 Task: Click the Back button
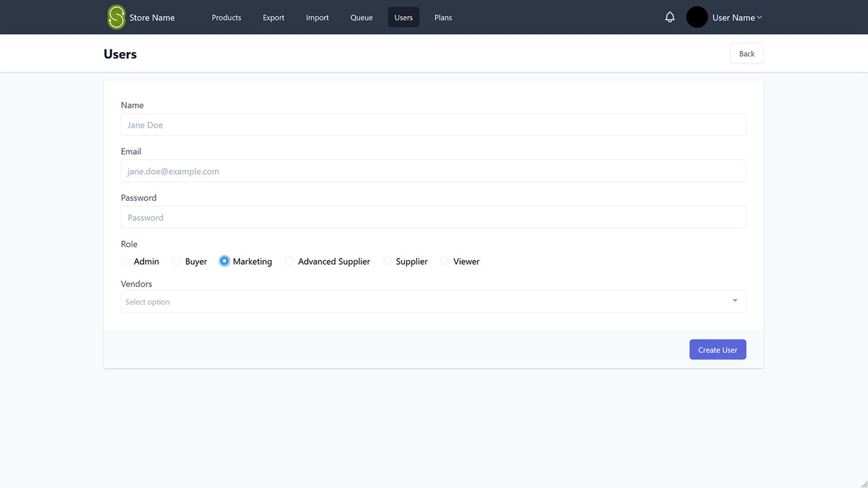[x=746, y=53]
